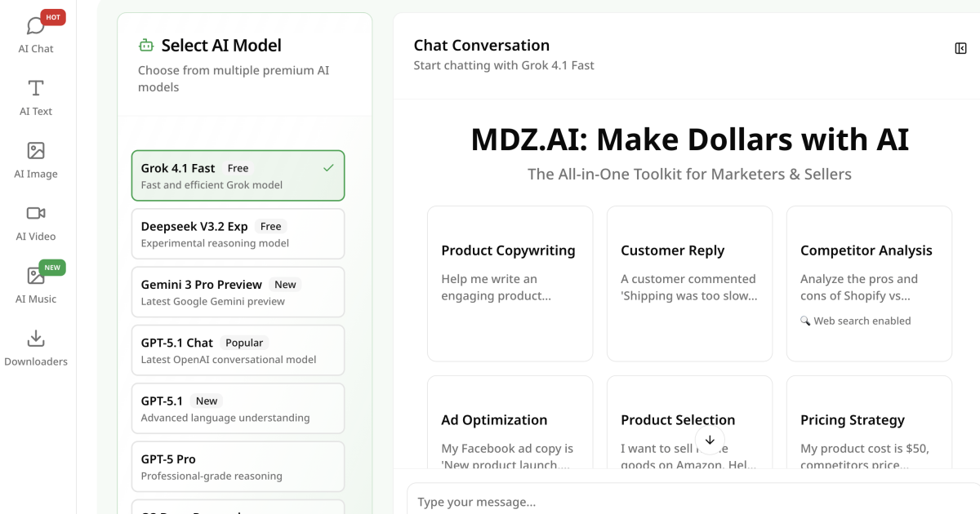Open the Customer Reply prompt
Screen dimensions: 980x514
click(689, 283)
